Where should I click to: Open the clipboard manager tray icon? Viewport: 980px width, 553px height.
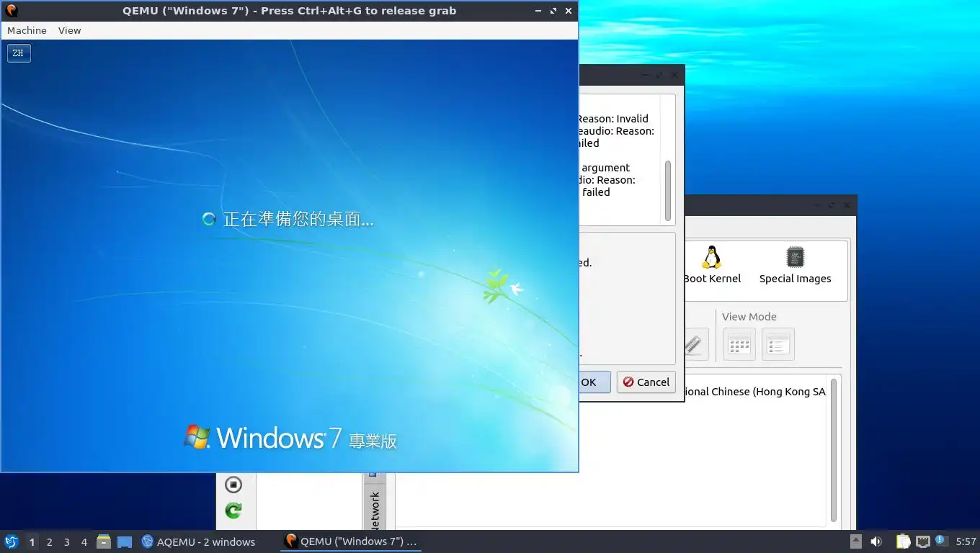[x=903, y=541]
